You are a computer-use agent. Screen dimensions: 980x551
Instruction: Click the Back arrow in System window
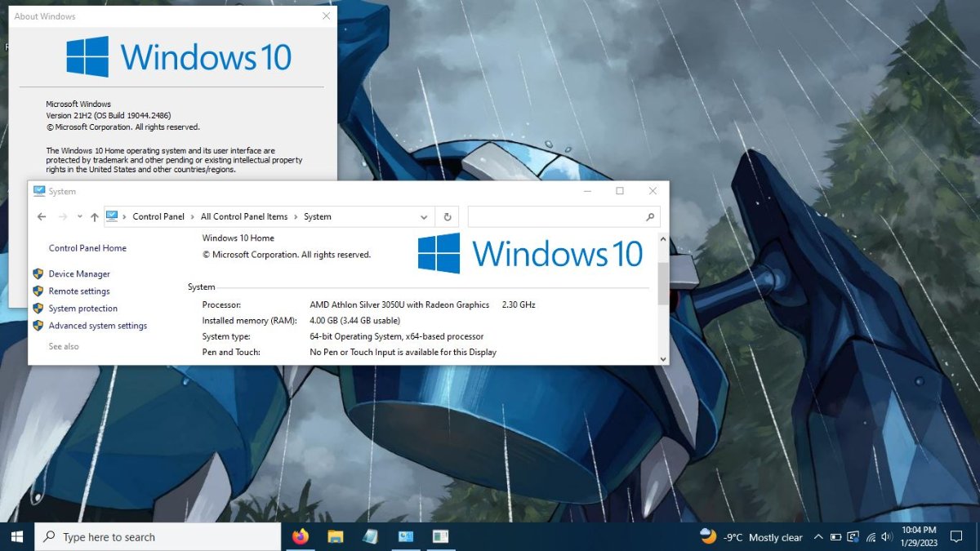[x=42, y=217]
